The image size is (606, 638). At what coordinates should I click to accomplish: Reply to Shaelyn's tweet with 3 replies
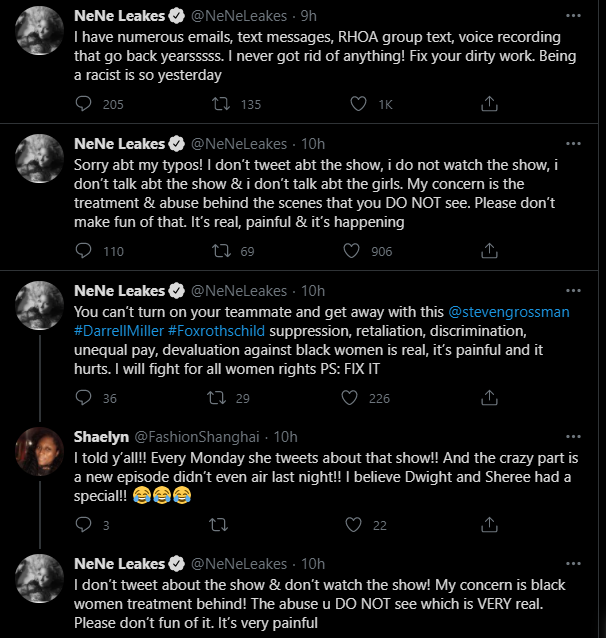[x=83, y=524]
